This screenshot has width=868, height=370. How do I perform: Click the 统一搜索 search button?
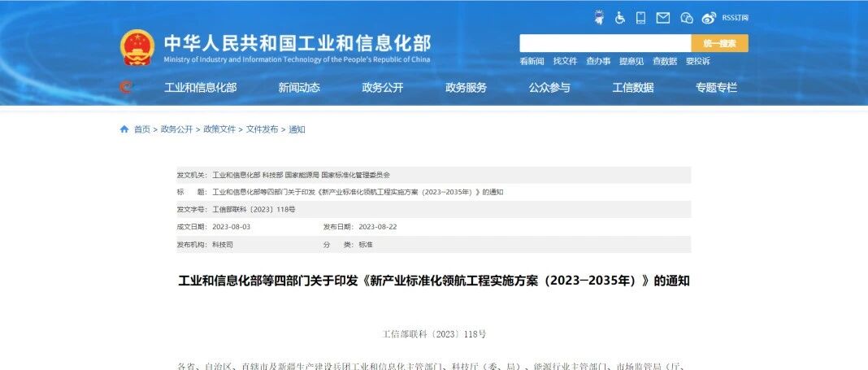pyautogui.click(x=719, y=43)
